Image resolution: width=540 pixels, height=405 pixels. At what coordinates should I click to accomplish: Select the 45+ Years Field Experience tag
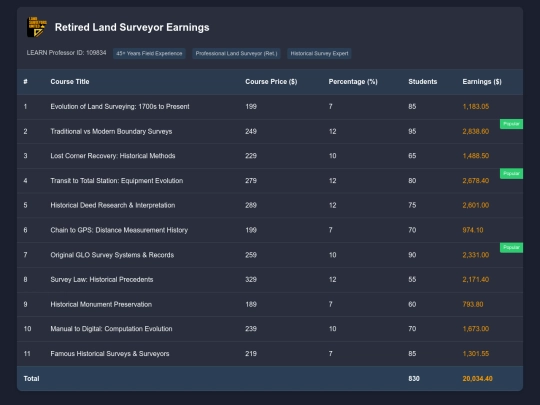(149, 53)
